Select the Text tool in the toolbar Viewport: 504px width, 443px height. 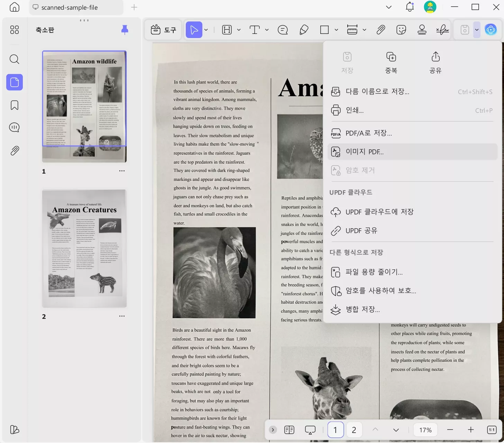pos(254,30)
